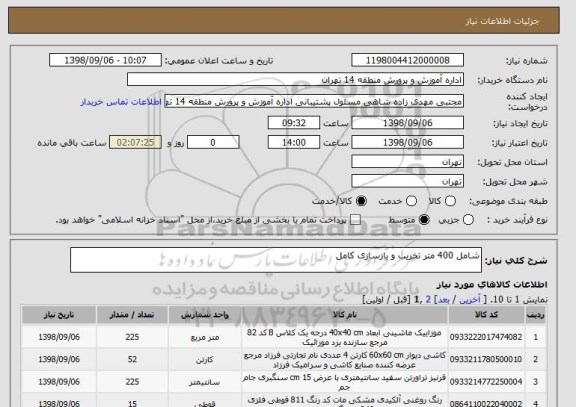Go to the بعد page link
This screenshot has width=576, height=407.
[x=443, y=300]
